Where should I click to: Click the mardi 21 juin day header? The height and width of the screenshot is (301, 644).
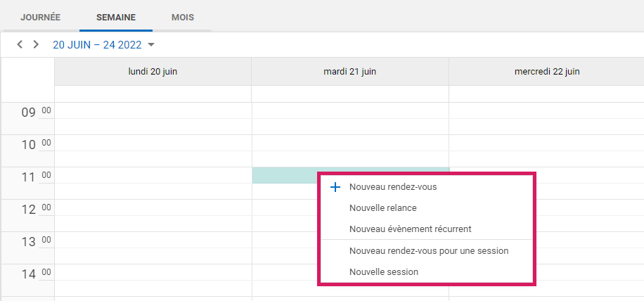349,72
